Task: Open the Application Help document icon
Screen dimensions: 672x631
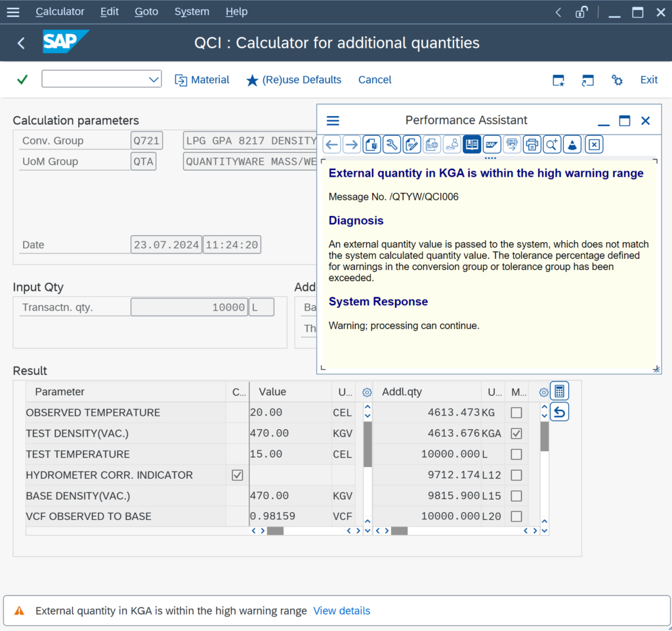Action: point(371,144)
